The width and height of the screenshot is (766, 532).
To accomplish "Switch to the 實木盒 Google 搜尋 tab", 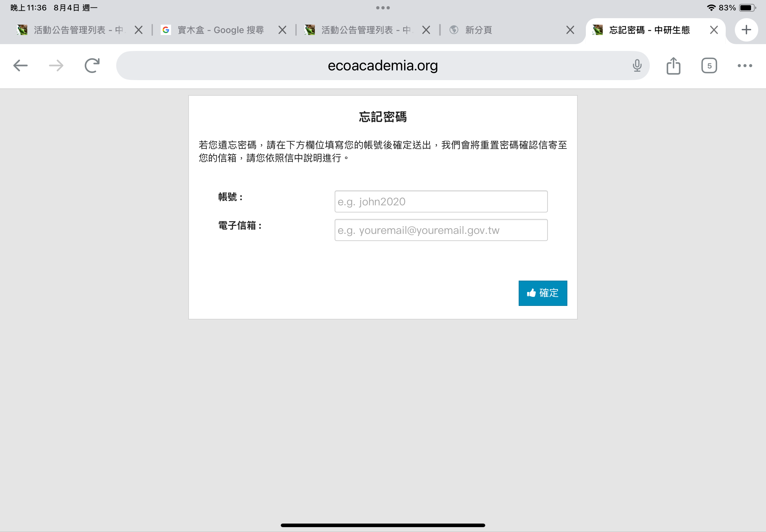I will pos(220,30).
